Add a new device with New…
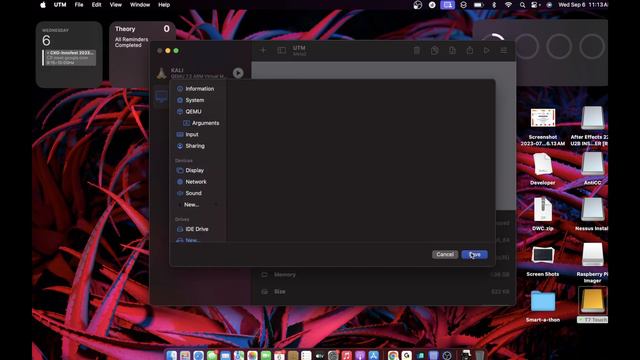Viewport: 640px width, 360px height. (x=191, y=204)
